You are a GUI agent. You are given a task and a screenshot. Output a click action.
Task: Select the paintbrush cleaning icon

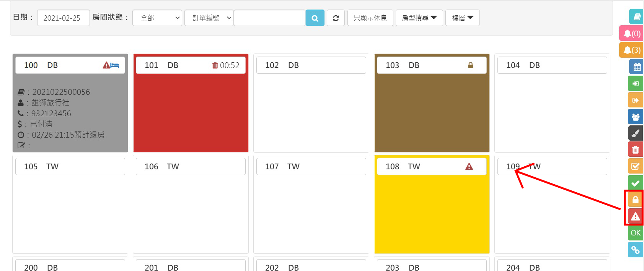coord(636,133)
